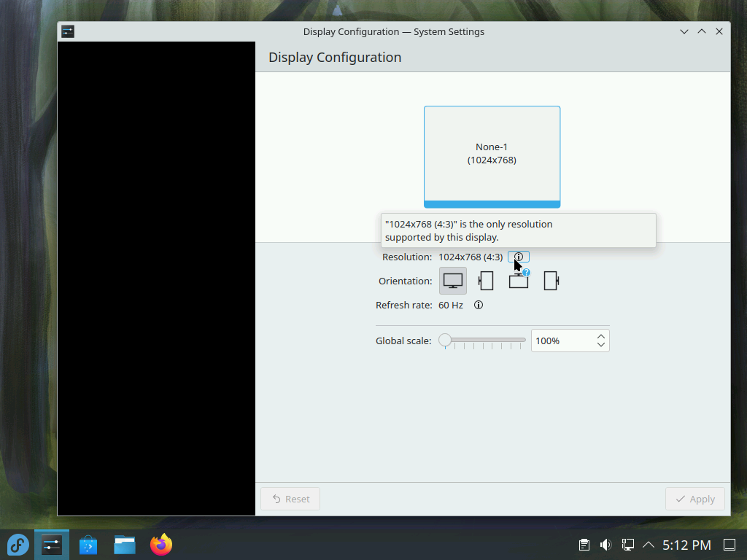Expand the hidden system tray icons
The height and width of the screenshot is (560, 747).
(648, 545)
